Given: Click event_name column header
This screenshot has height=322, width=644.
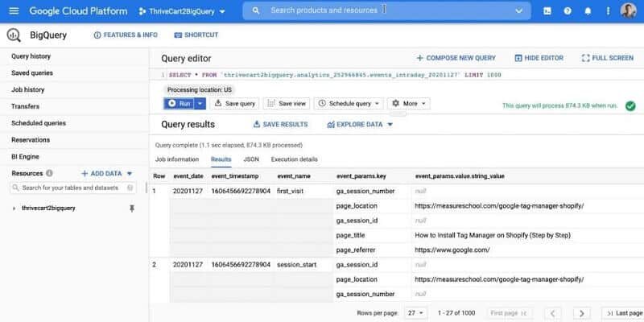Looking at the screenshot, I should click(x=294, y=176).
